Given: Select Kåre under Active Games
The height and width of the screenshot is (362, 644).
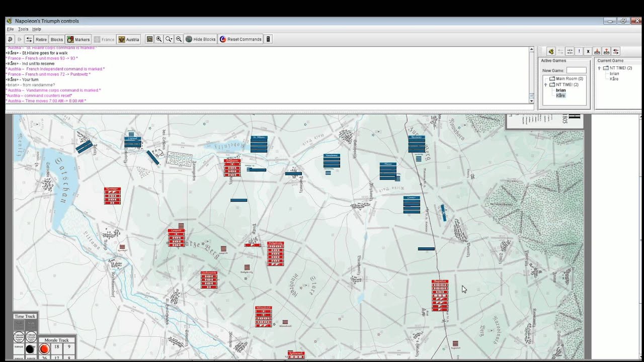Looking at the screenshot, I should [x=560, y=96].
